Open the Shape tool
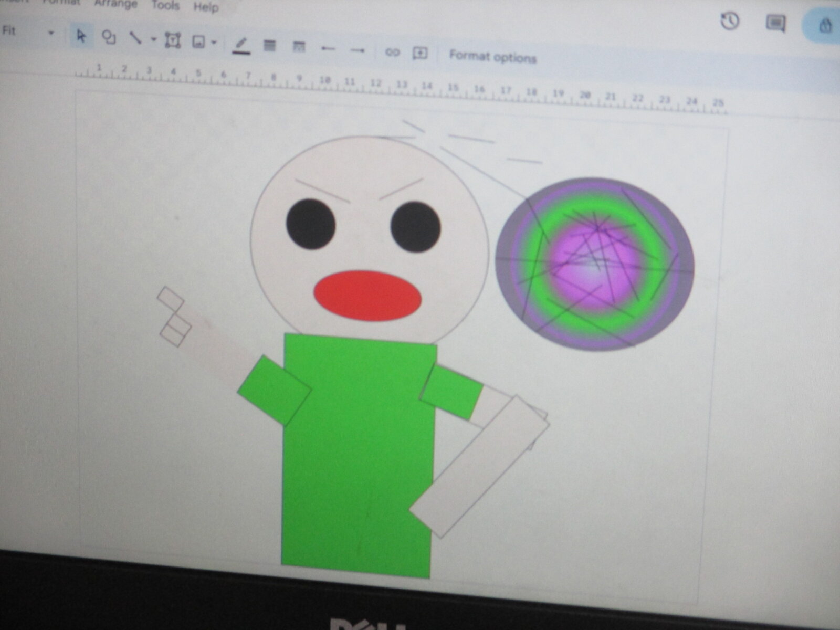Viewport: 840px width, 630px height. tap(109, 38)
